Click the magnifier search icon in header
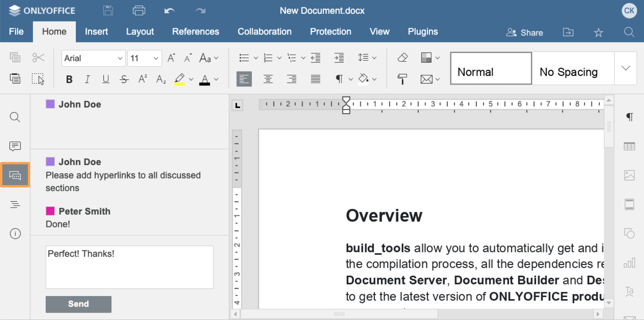 (629, 32)
